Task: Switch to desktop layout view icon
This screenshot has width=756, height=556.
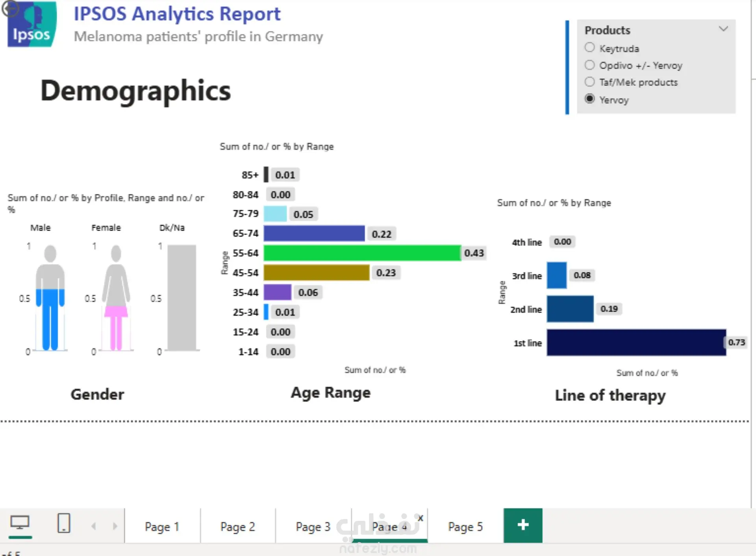Action: coord(20,523)
